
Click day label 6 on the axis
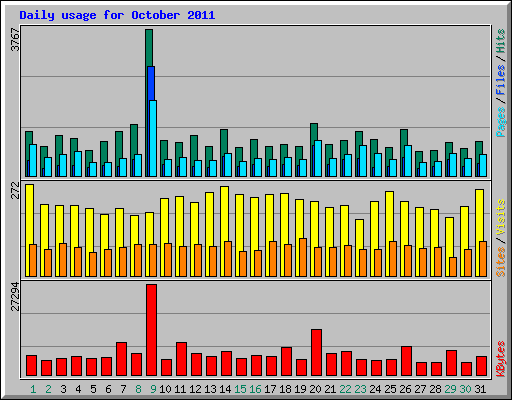[x=108, y=389]
